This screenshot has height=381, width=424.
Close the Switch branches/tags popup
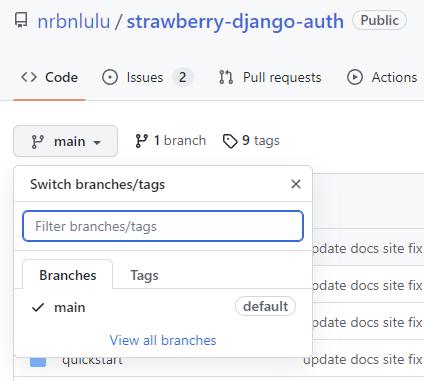tap(296, 184)
